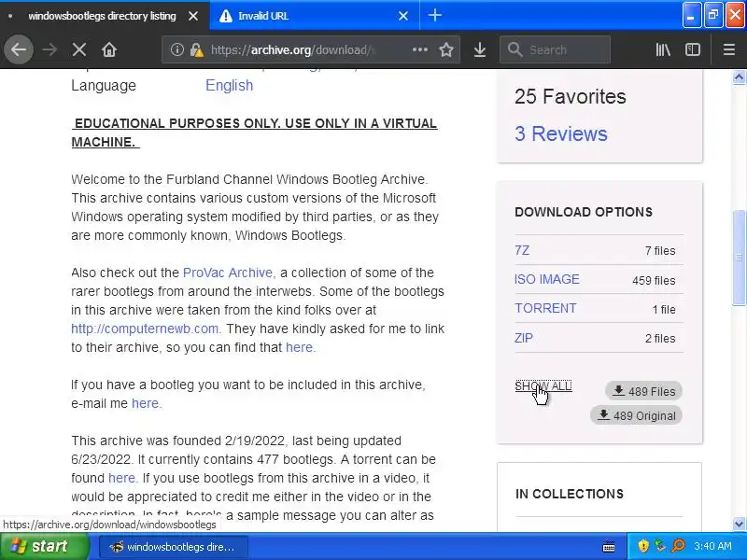
Task: Go back with the browser back arrow
Action: pos(19,49)
